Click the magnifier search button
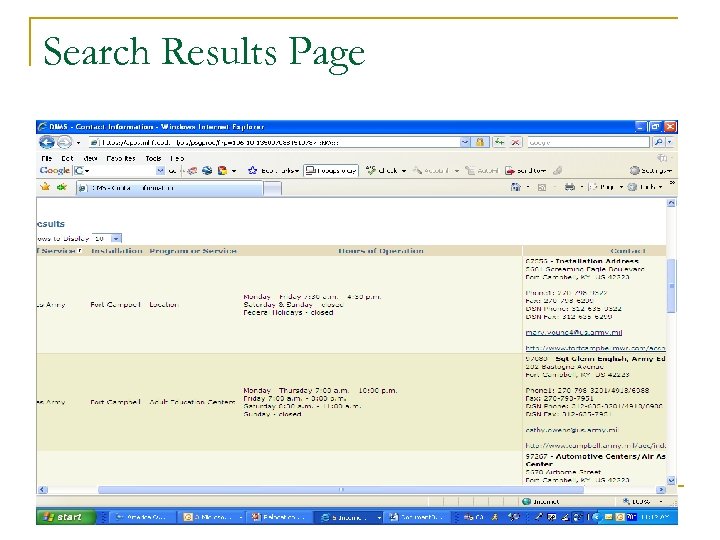The image size is (720, 540). [658, 142]
